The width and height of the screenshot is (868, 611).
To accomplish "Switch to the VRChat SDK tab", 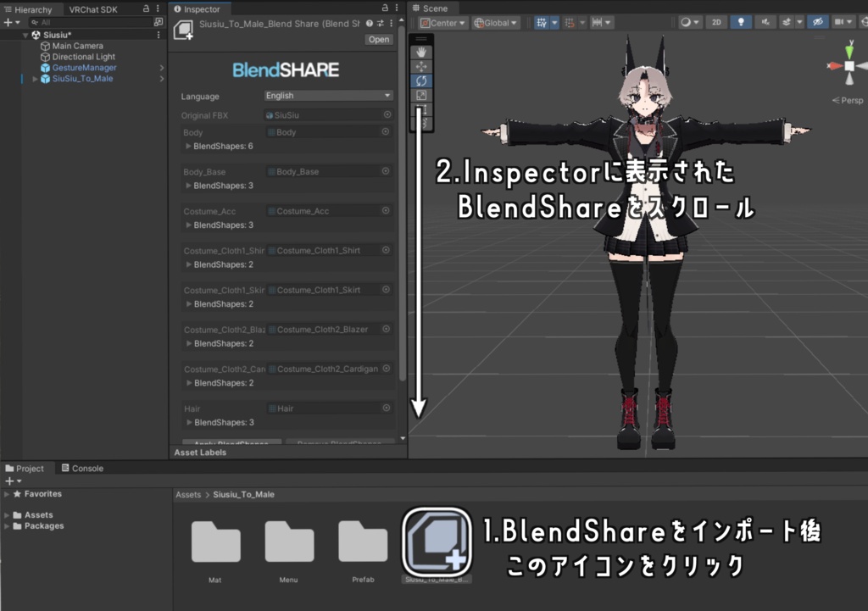I will pyautogui.click(x=93, y=9).
